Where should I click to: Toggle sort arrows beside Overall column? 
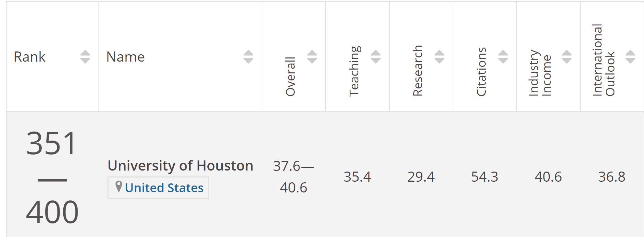pyautogui.click(x=312, y=57)
